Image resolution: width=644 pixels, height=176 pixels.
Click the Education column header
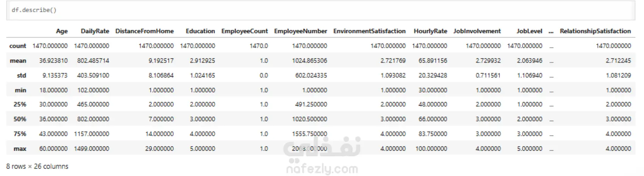click(x=200, y=31)
